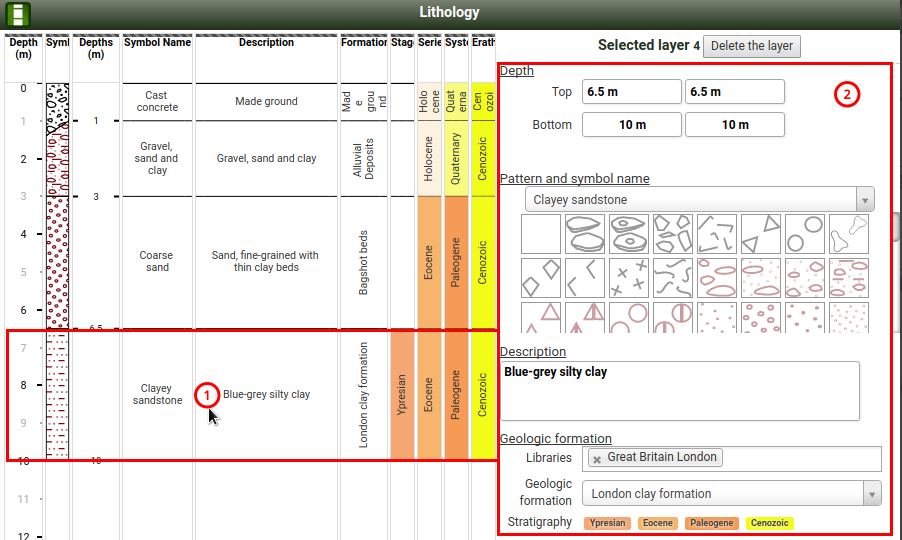Choose the gray diamonds pattern tile
This screenshot has width=902, height=540.
[x=541, y=277]
